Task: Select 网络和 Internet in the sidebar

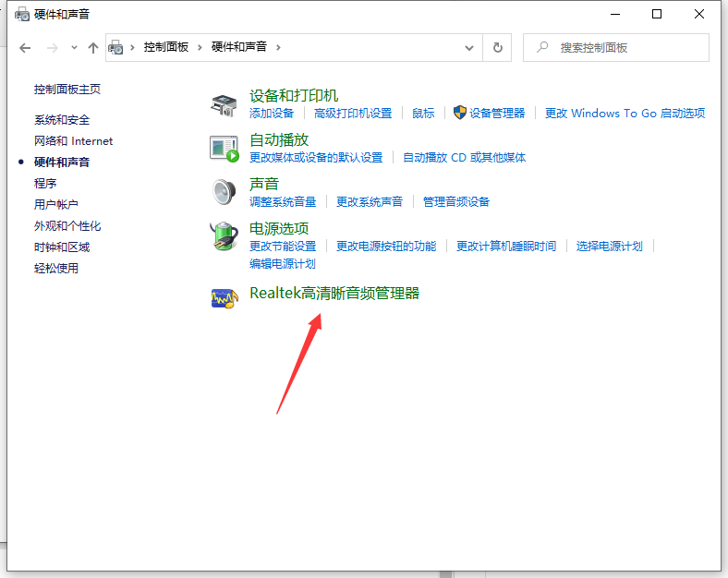Action: (x=73, y=141)
